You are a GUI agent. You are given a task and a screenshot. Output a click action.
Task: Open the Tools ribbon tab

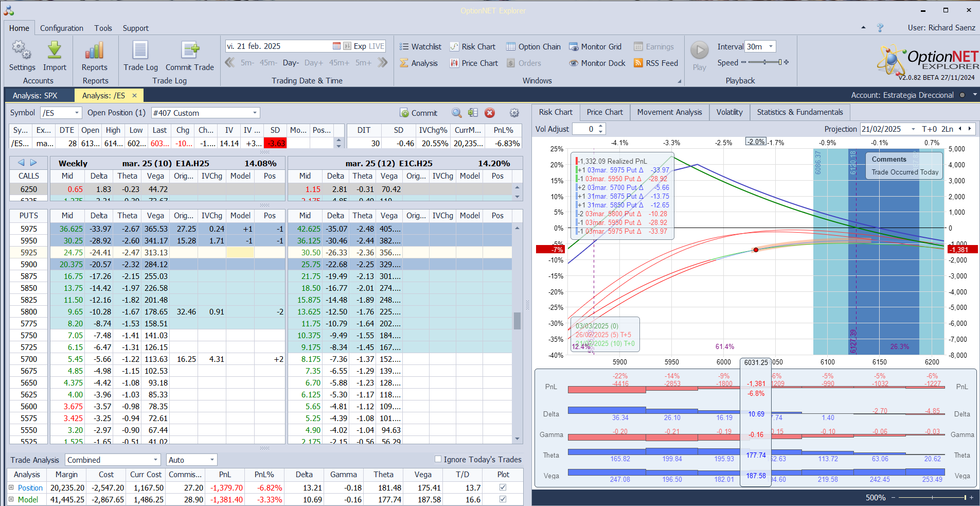[103, 28]
